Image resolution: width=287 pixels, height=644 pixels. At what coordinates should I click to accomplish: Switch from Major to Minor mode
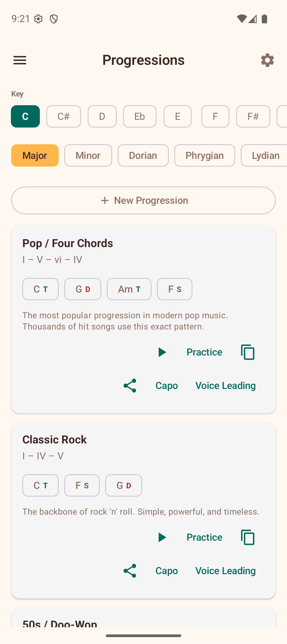click(88, 155)
